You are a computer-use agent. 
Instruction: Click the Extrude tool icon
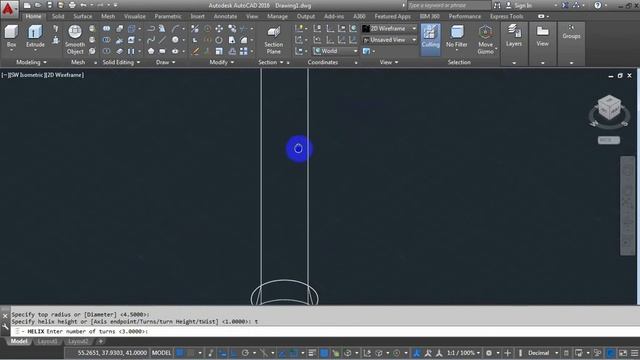[x=35, y=36]
